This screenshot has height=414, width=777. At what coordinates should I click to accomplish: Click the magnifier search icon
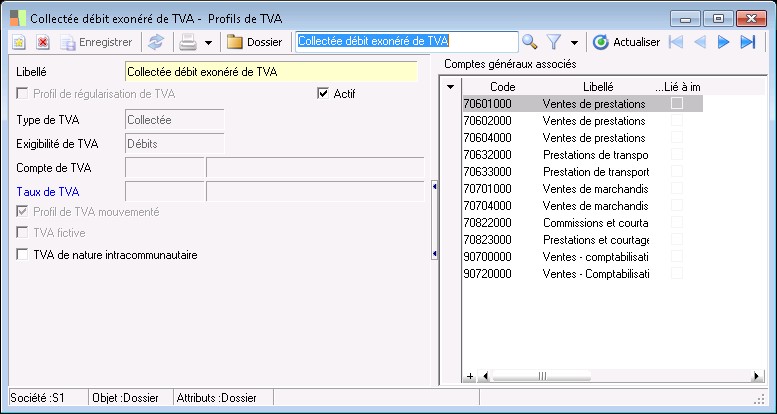(530, 43)
